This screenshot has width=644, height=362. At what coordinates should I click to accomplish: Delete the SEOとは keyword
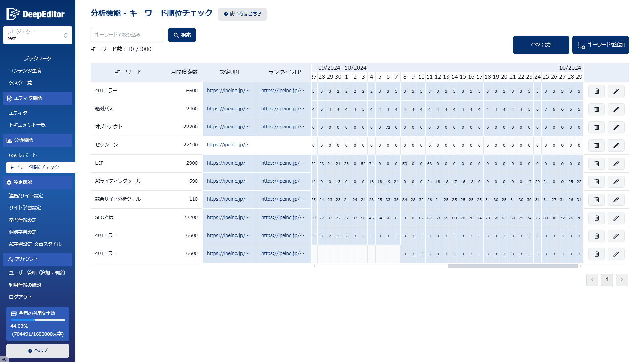pyautogui.click(x=596, y=218)
